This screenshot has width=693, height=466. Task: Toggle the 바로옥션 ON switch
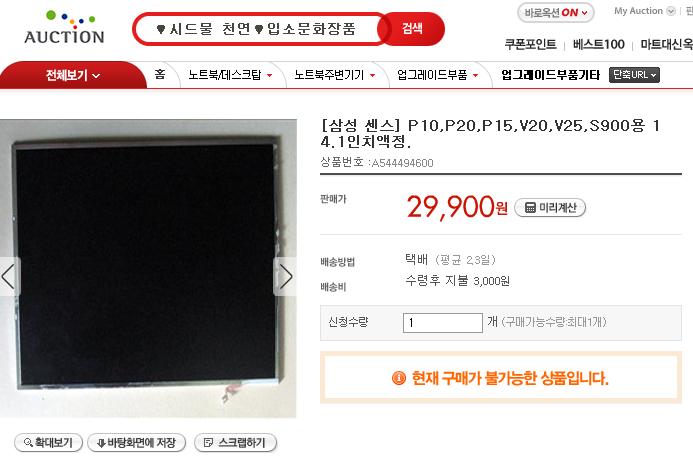pyautogui.click(x=556, y=13)
